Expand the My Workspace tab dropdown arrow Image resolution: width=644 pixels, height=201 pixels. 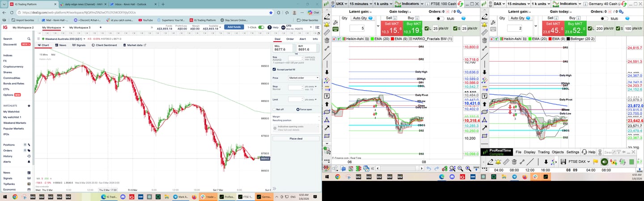coord(64,27)
